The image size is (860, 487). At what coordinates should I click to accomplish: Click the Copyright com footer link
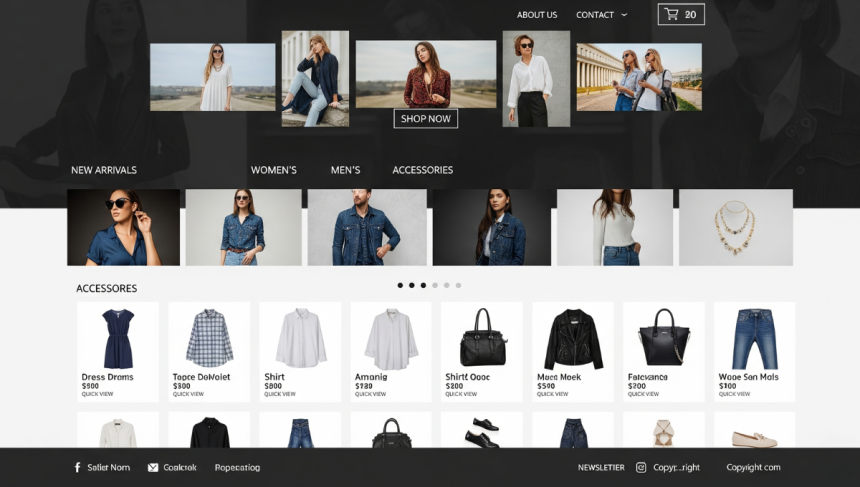point(753,467)
